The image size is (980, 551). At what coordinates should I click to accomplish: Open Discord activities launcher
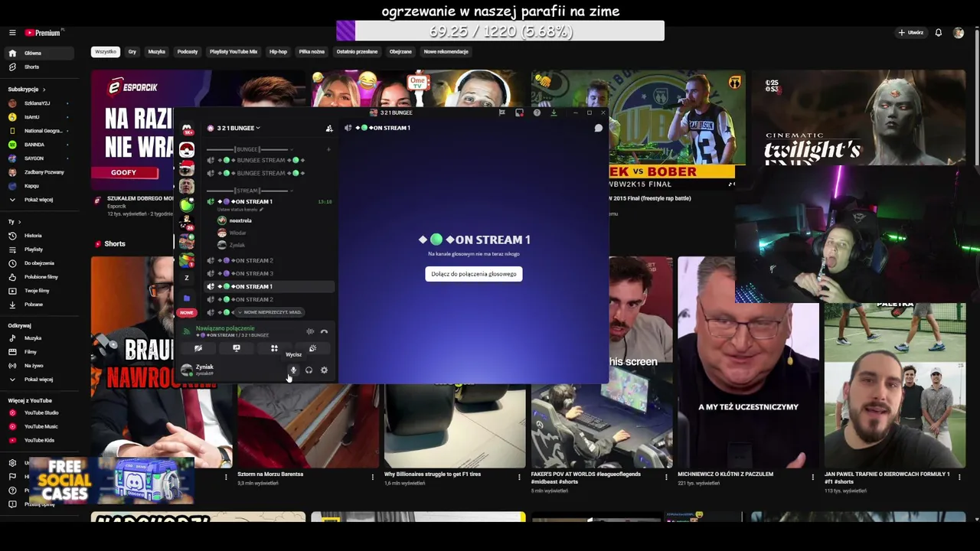(x=274, y=348)
